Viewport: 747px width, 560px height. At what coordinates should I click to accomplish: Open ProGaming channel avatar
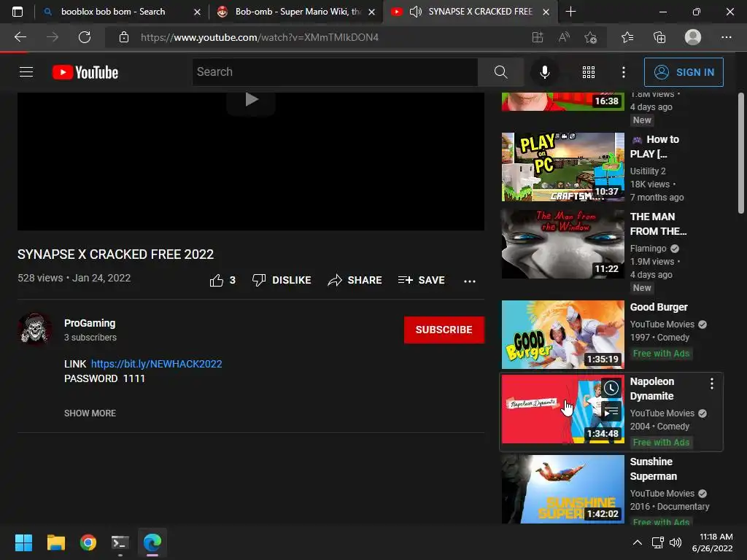click(x=35, y=329)
